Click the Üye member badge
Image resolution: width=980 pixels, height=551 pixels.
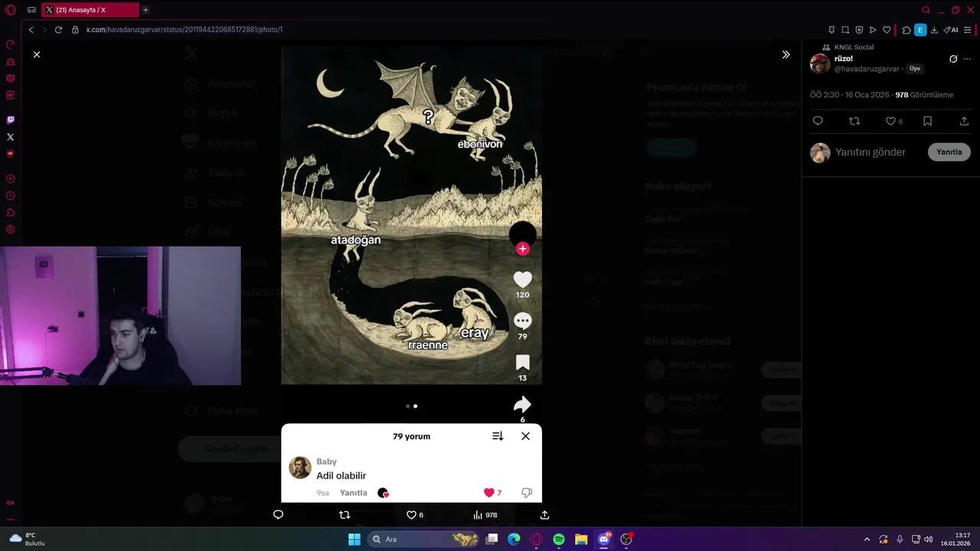915,69
